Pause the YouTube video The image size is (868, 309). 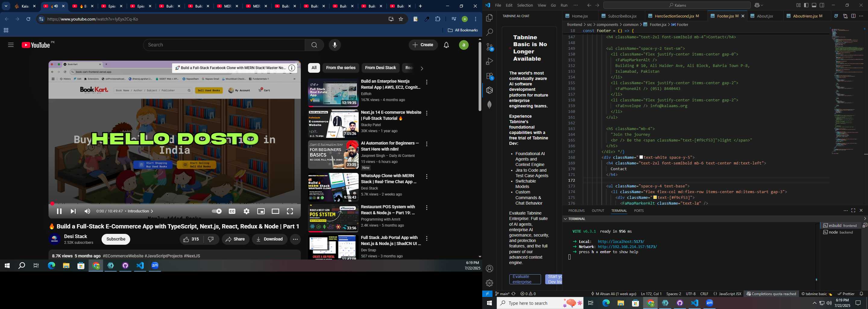tap(59, 211)
